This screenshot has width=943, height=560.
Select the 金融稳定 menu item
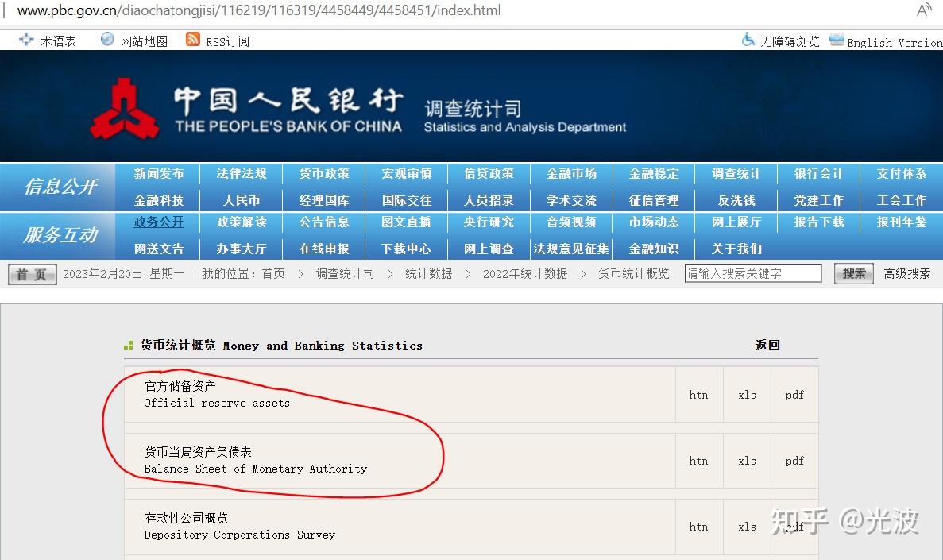[x=653, y=173]
